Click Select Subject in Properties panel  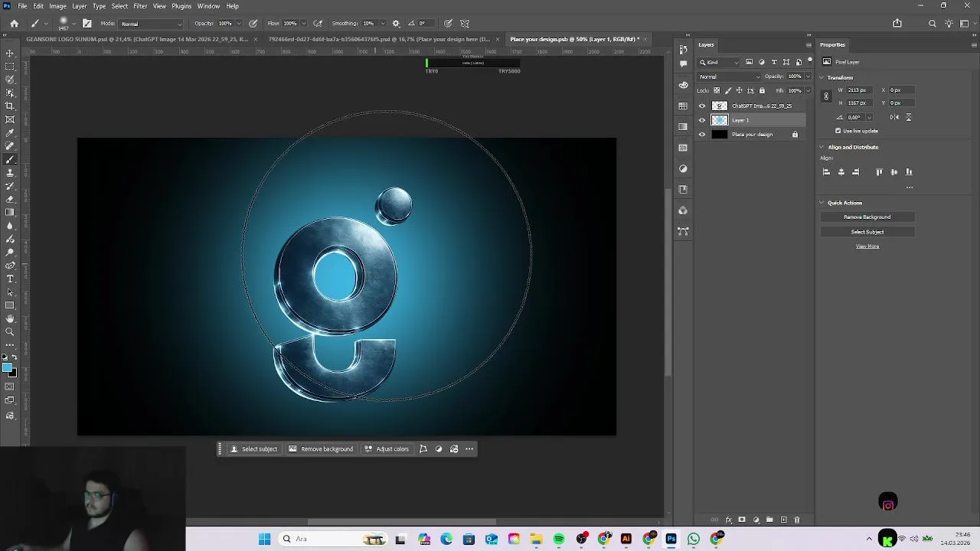point(867,232)
